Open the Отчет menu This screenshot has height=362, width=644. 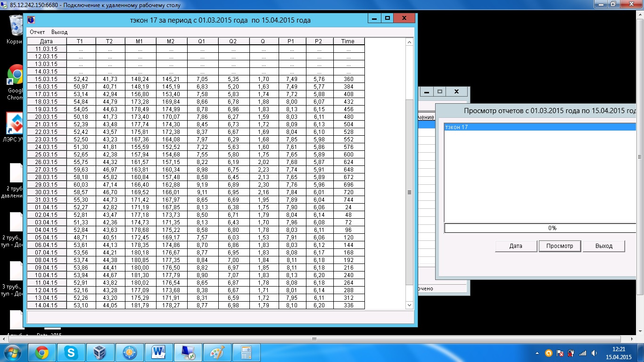37,32
